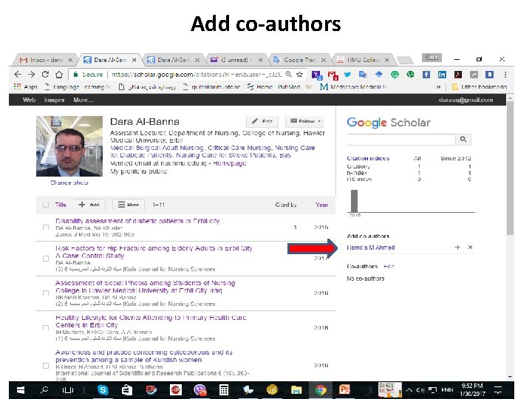Viewport: 532px width, 399px height.
Task: Expand the Follow dropdown button
Action: 305,121
